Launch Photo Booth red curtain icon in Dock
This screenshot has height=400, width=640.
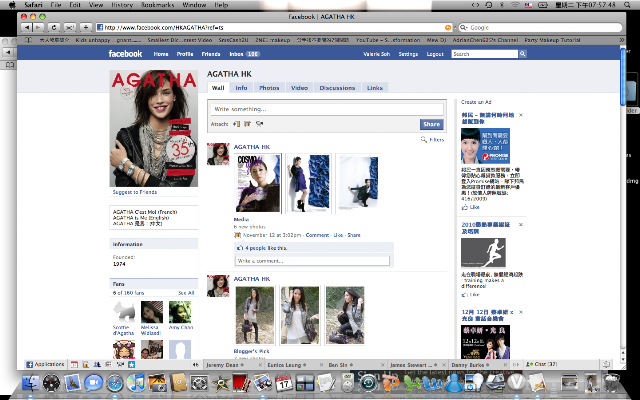point(241,383)
